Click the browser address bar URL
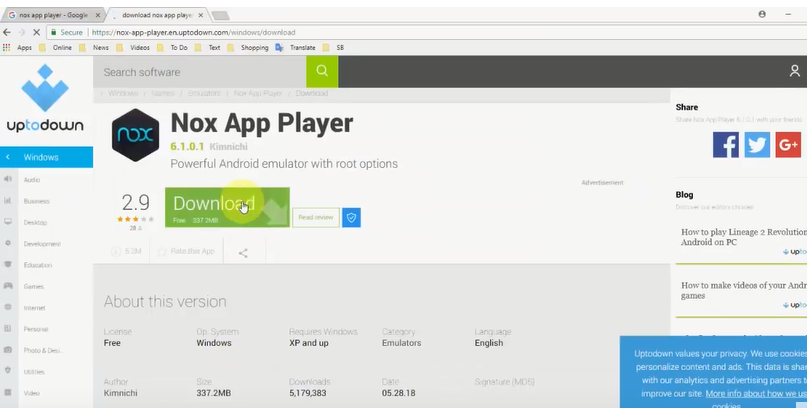This screenshot has width=807, height=408. point(194,32)
